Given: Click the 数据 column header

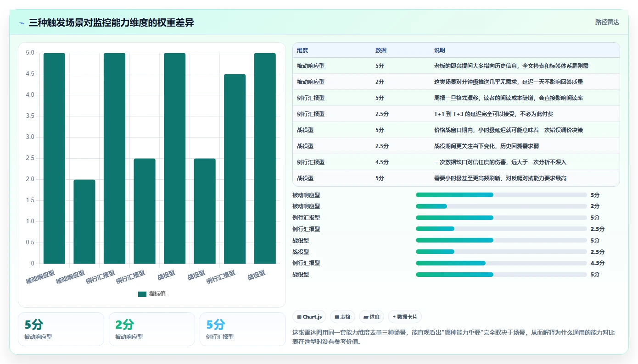Looking at the screenshot, I should (x=381, y=50).
